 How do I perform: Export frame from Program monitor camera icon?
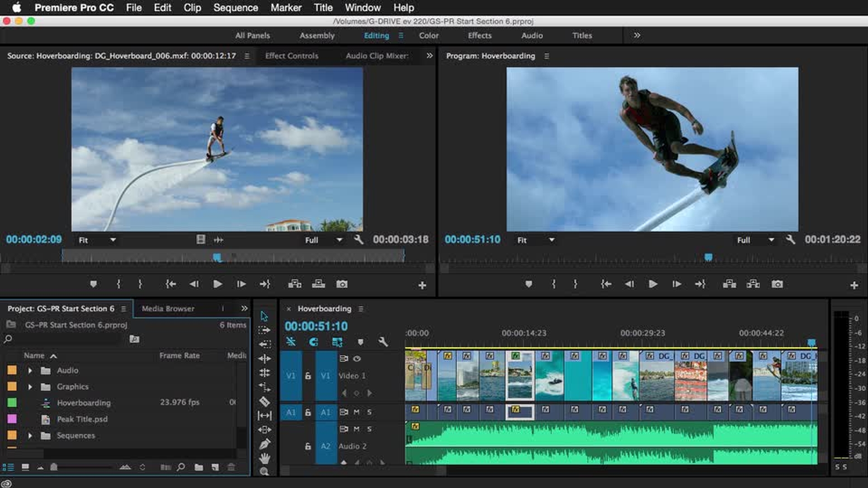pyautogui.click(x=777, y=284)
